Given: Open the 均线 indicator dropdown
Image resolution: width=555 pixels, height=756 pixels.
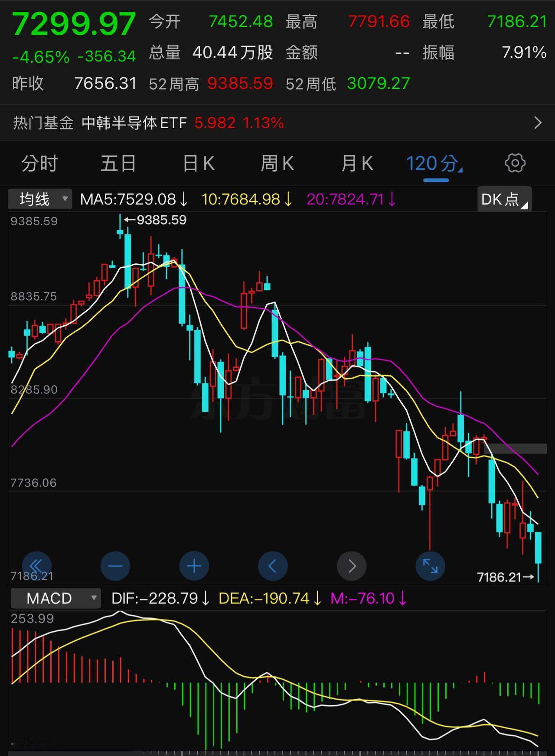Looking at the screenshot, I should 40,199.
